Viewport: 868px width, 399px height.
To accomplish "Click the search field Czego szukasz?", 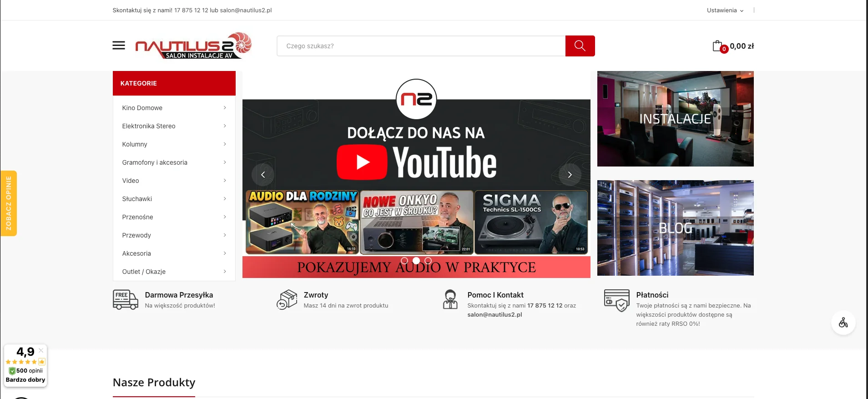I will pyautogui.click(x=421, y=46).
